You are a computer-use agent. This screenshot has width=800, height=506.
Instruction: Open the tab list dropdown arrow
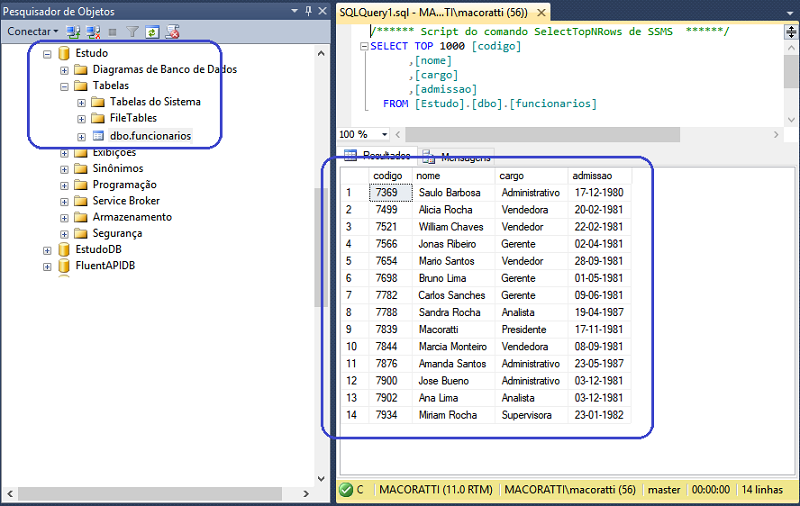[x=790, y=11]
